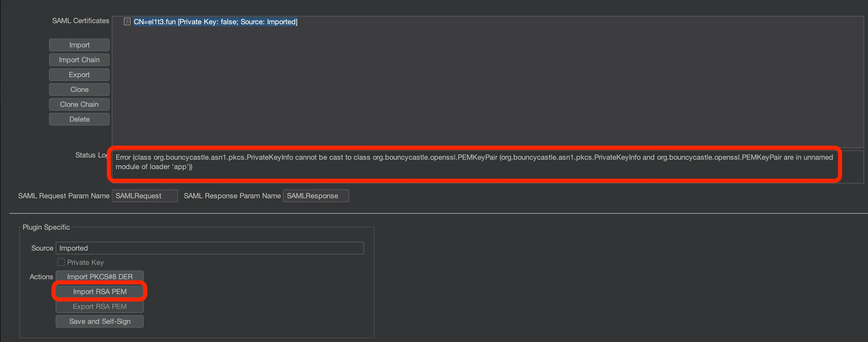
Task: Delete the selected certificate
Action: point(79,119)
